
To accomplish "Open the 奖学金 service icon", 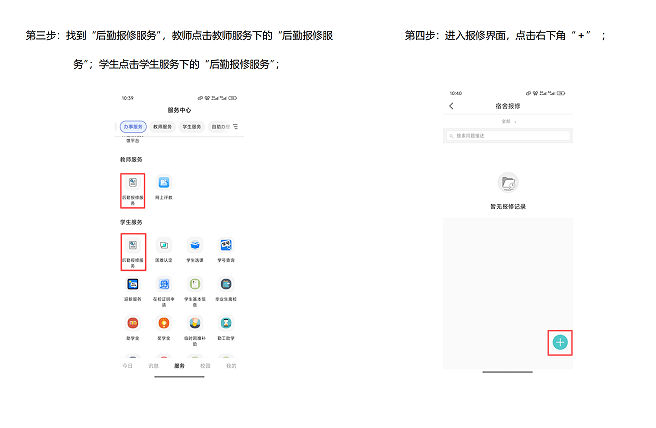I will click(x=164, y=328).
